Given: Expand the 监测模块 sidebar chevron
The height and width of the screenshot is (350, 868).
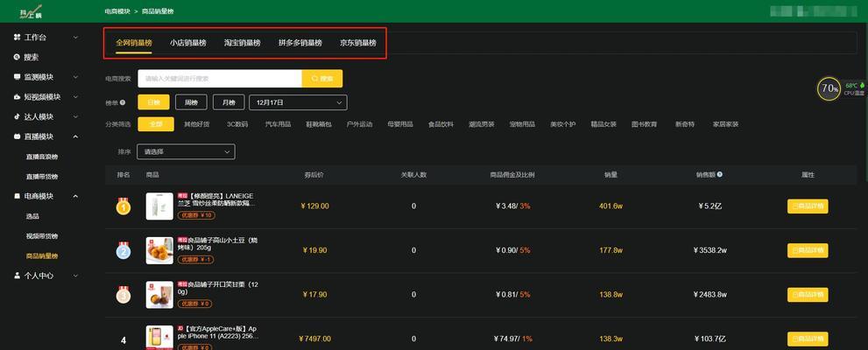Looking at the screenshot, I should (76, 77).
